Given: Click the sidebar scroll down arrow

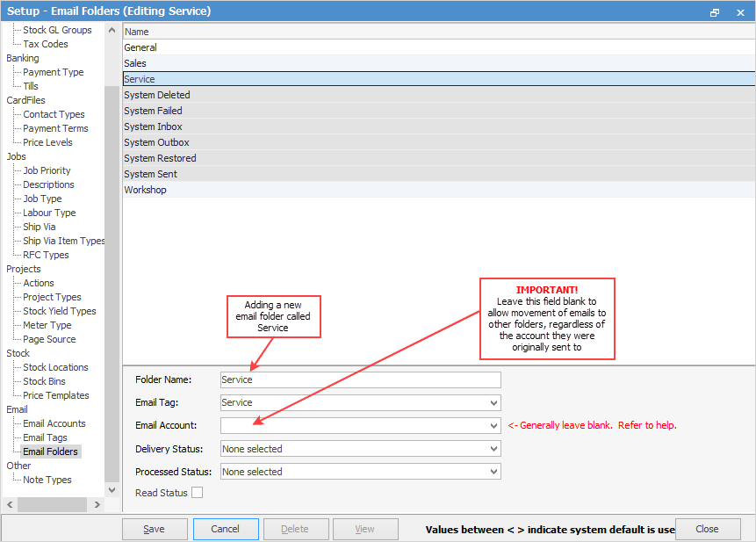Looking at the screenshot, I should pyautogui.click(x=112, y=490).
